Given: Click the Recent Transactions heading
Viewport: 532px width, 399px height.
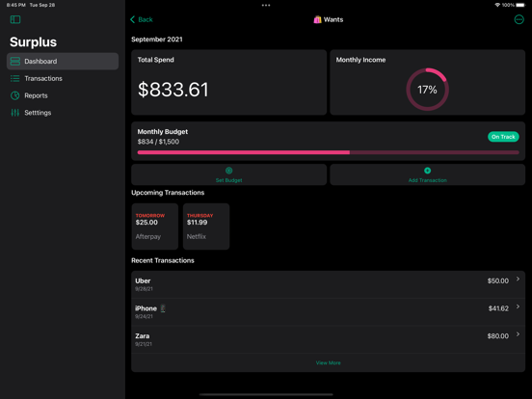Looking at the screenshot, I should 163,260.
